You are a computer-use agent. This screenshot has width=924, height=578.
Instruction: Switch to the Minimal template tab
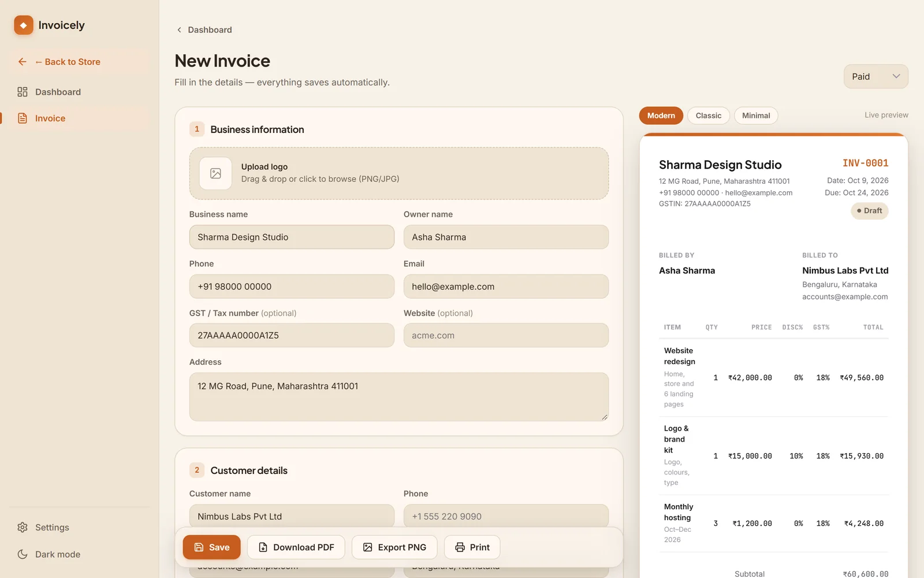[x=756, y=116]
